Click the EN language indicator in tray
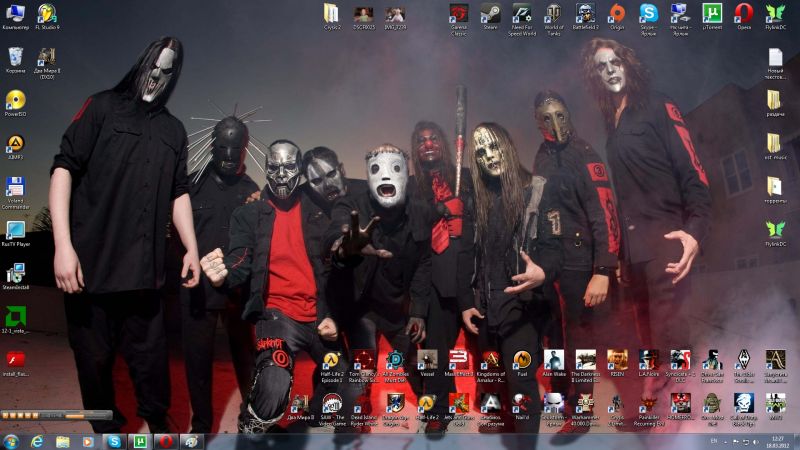 [x=714, y=441]
